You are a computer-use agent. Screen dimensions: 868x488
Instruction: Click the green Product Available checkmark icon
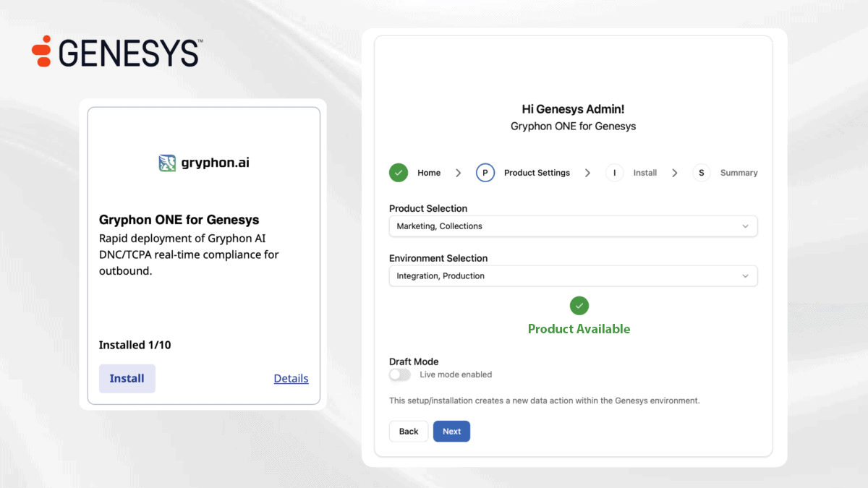click(x=579, y=306)
